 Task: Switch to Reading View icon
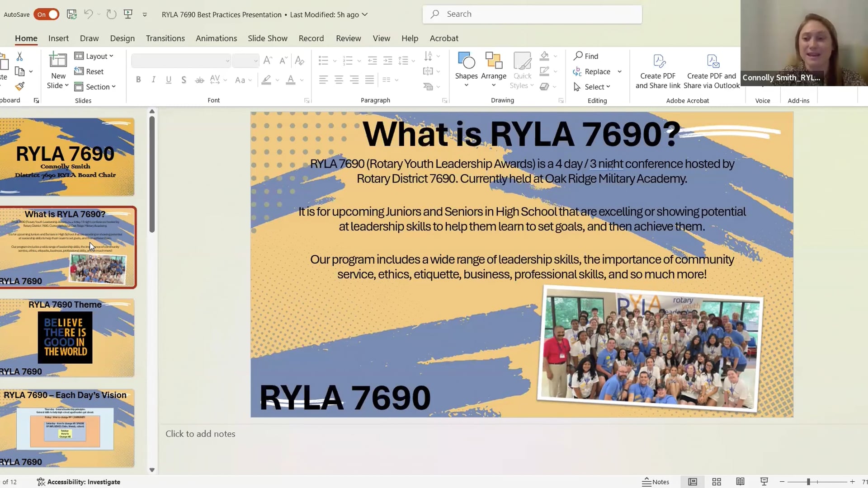click(740, 482)
